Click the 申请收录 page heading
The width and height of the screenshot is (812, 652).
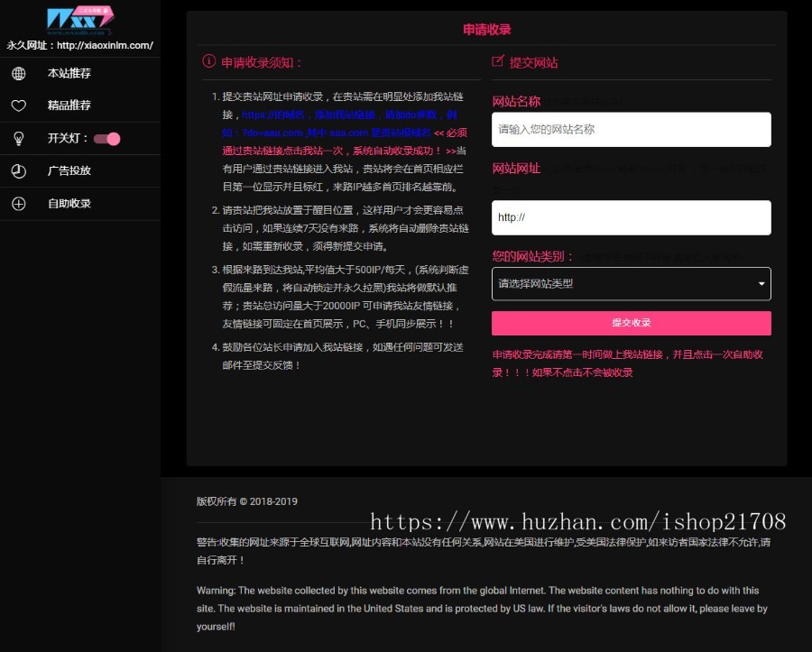click(x=487, y=30)
